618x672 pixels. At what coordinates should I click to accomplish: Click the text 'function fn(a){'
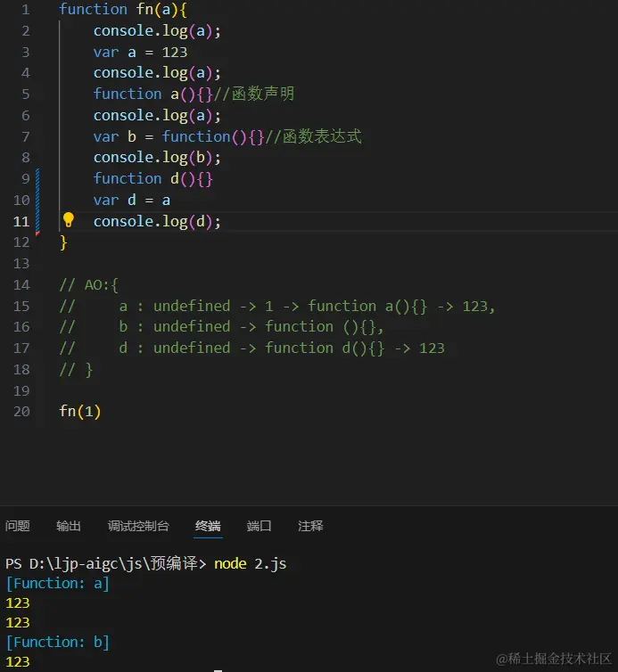click(123, 10)
